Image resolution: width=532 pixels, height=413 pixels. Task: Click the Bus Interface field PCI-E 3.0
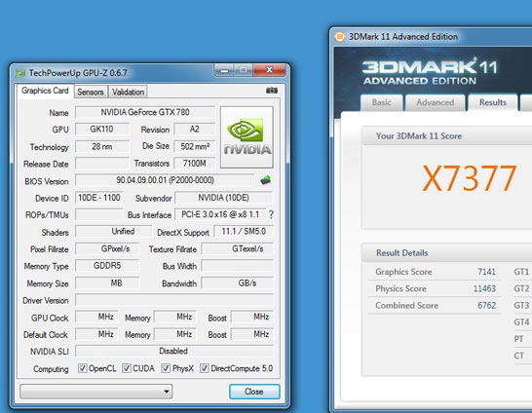pyautogui.click(x=220, y=214)
